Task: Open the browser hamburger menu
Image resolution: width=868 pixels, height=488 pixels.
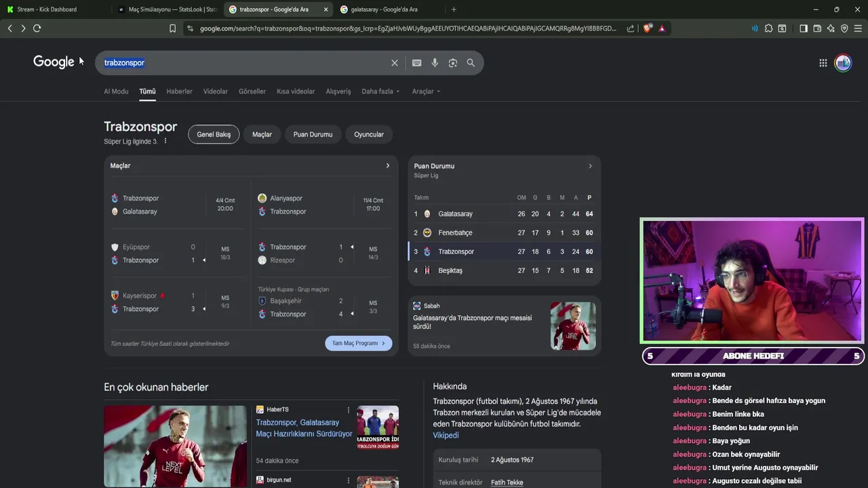Action: pos(858,28)
